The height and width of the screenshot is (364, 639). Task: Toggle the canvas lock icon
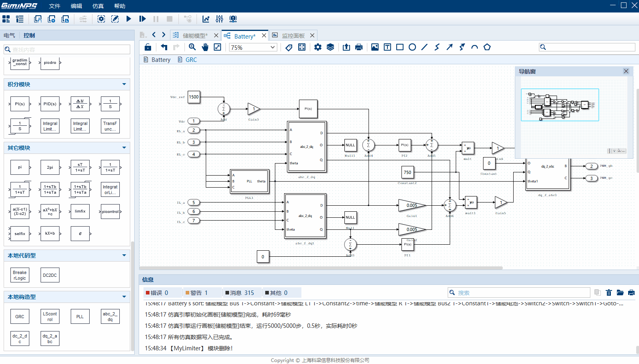pos(148,47)
